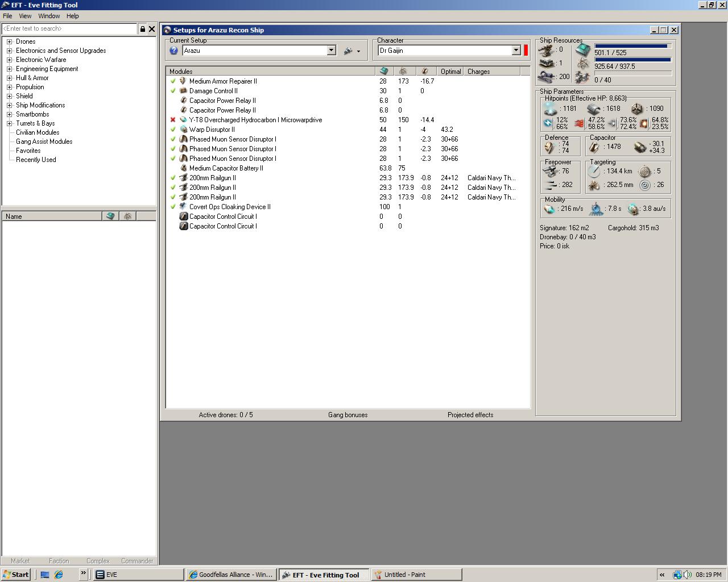Viewport: 728px width, 582px height.
Task: Click the CPU column icon in lower-left list
Action: click(110, 216)
